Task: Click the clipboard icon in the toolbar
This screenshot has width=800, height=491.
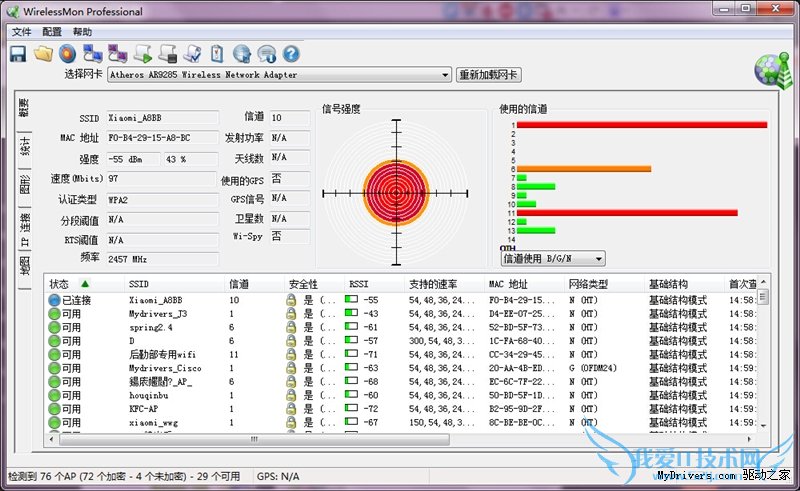Action: click(216, 54)
